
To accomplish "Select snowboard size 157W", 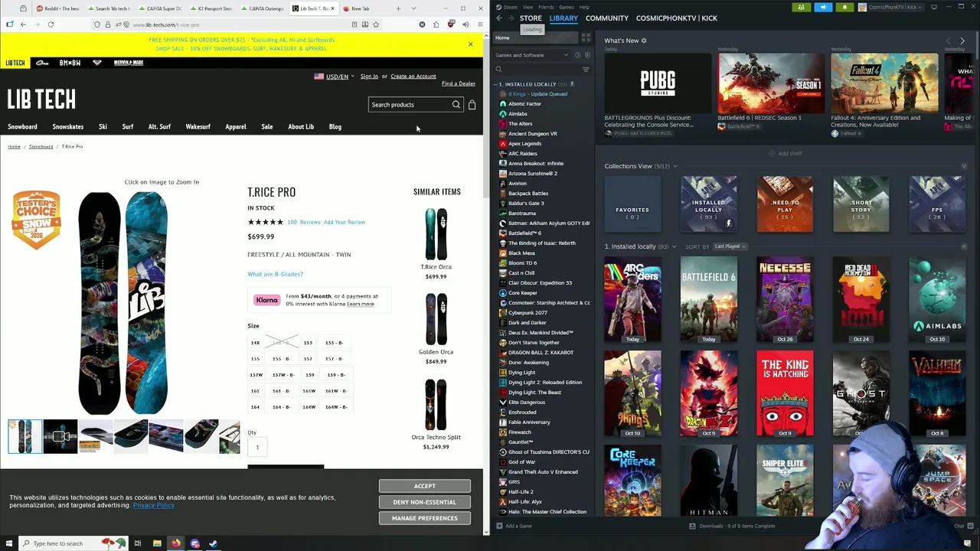I will pyautogui.click(x=256, y=375).
